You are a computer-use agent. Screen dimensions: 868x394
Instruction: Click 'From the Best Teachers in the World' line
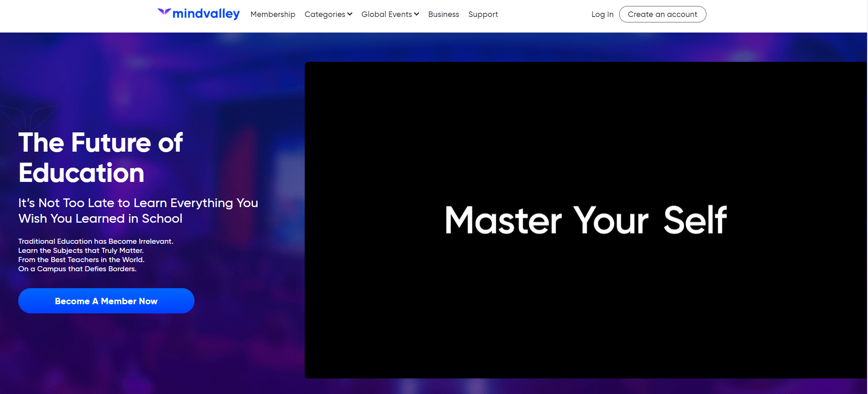81,260
